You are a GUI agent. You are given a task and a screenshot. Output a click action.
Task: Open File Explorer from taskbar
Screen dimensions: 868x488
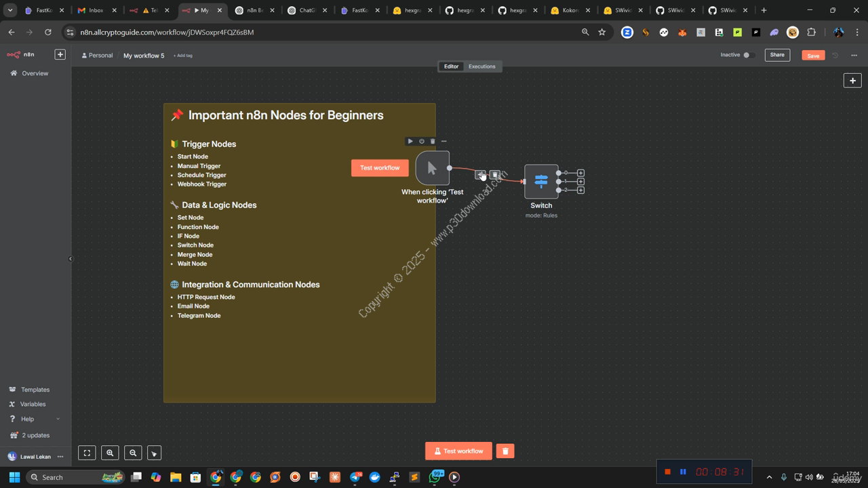[176, 477]
